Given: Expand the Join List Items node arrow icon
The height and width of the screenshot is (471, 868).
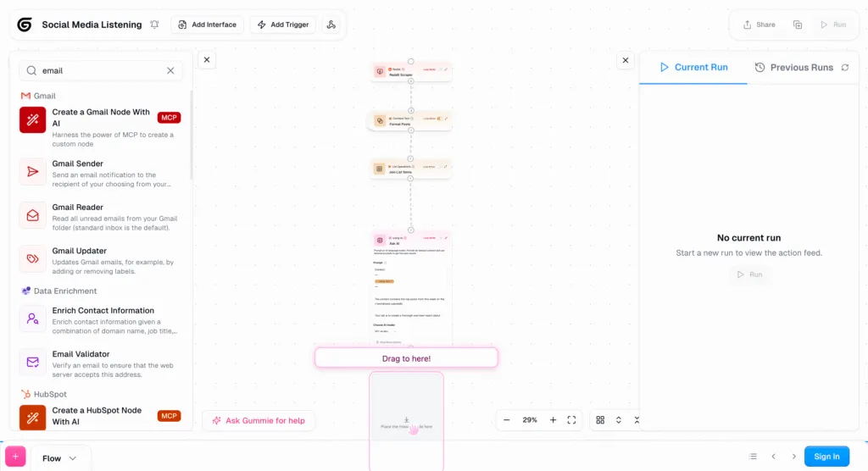Looking at the screenshot, I should 446,167.
